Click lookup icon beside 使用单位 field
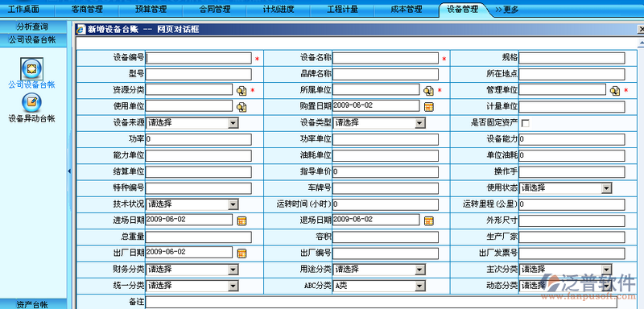Screen dimensions: 644x309 click(242, 107)
